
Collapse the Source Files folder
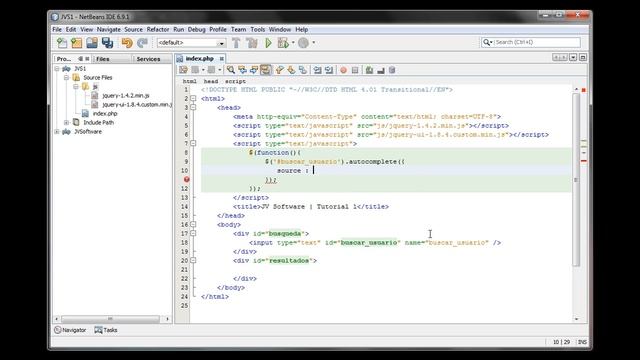pyautogui.click(x=67, y=78)
